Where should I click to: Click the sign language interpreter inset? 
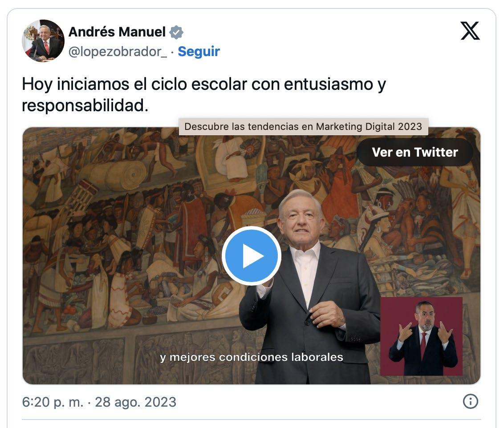pos(421,336)
